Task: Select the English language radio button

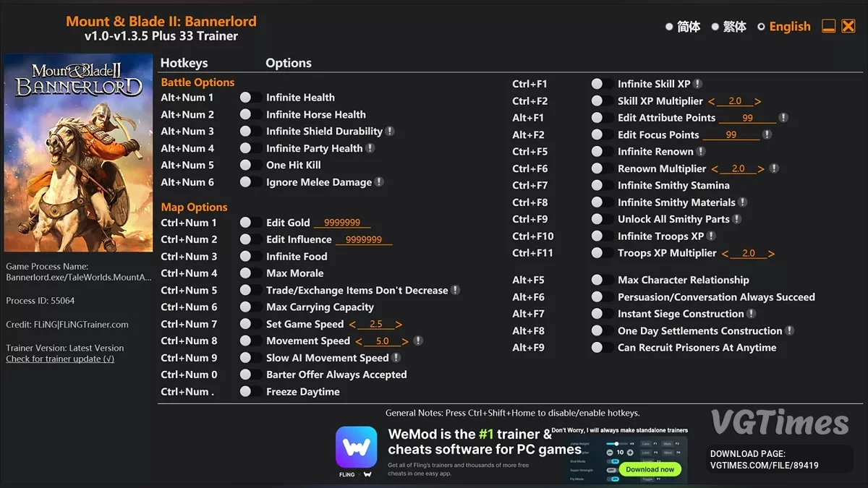Action: [761, 27]
